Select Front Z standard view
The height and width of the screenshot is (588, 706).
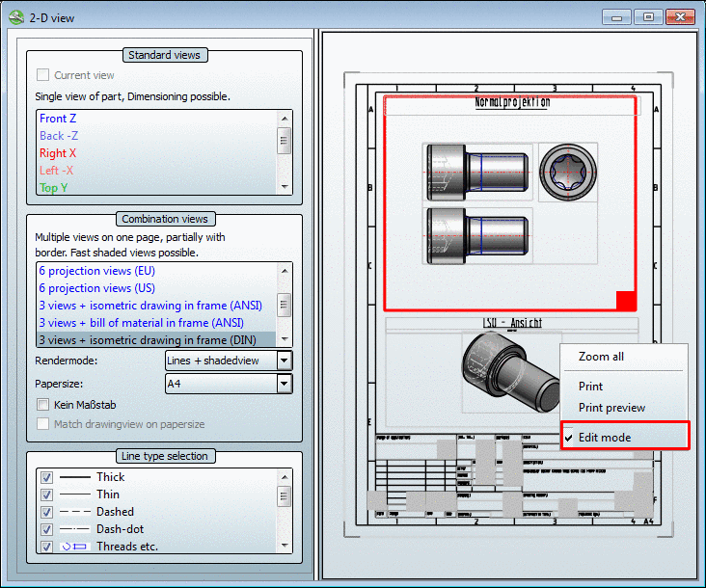[58, 119]
